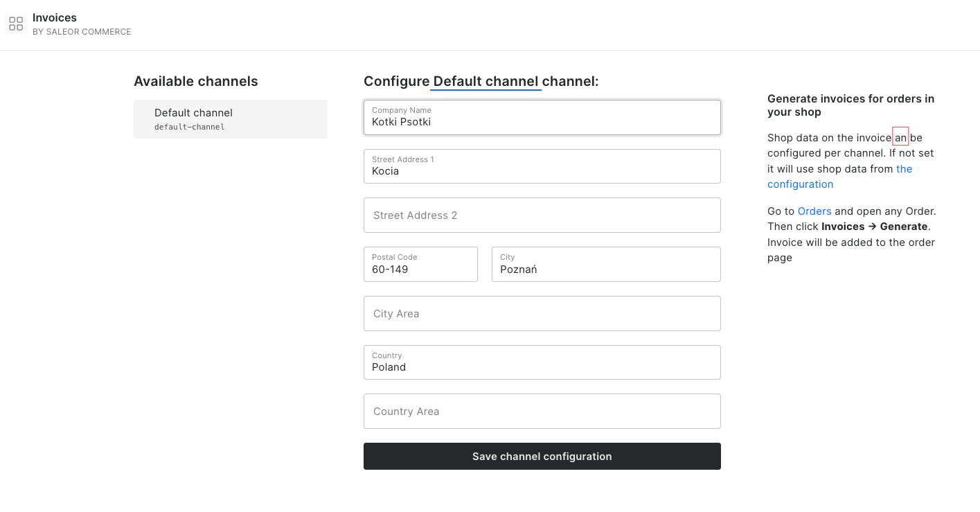Follow the Orders link in the sidebar text
980x512 pixels.
pyautogui.click(x=814, y=211)
